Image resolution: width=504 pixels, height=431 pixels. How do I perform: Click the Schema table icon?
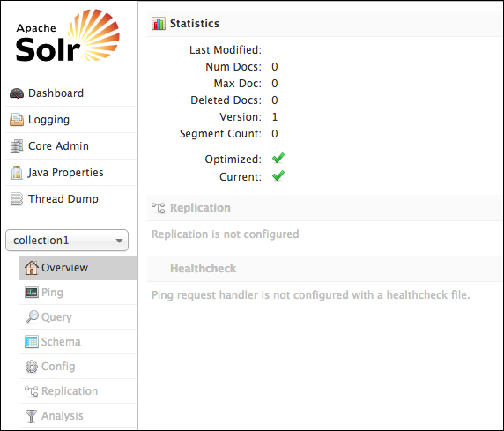(x=32, y=342)
